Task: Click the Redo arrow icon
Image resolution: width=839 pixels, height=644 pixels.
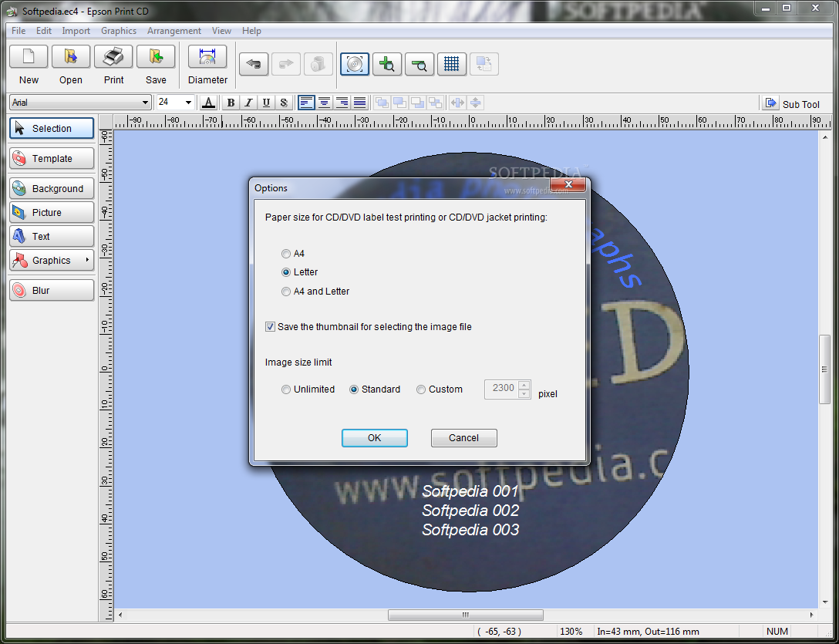Action: [x=286, y=64]
